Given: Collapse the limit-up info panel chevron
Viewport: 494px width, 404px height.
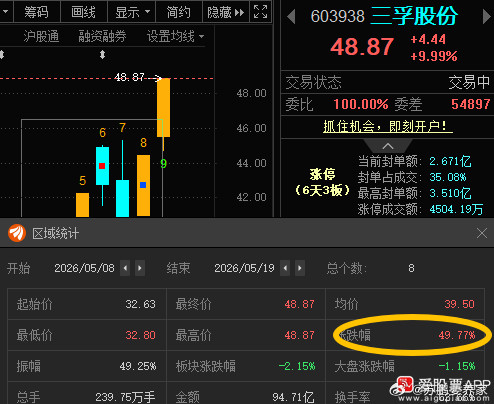Looking at the screenshot, I should point(388,146).
